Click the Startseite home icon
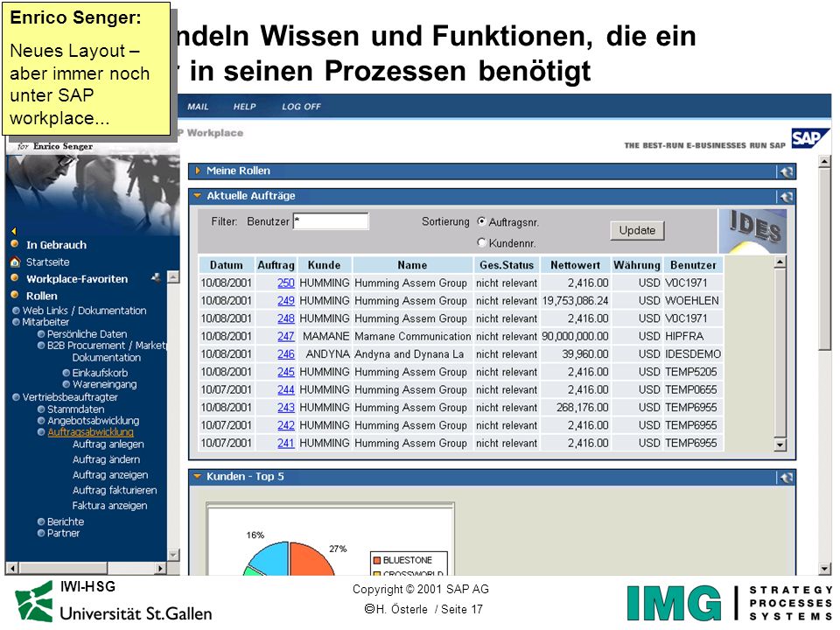This screenshot has width=840, height=630. pyautogui.click(x=15, y=262)
